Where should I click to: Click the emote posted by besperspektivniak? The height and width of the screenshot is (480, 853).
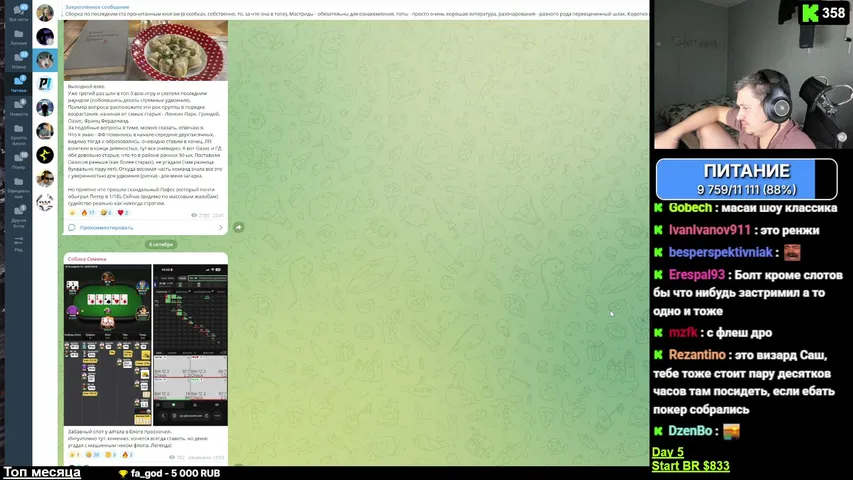click(792, 253)
